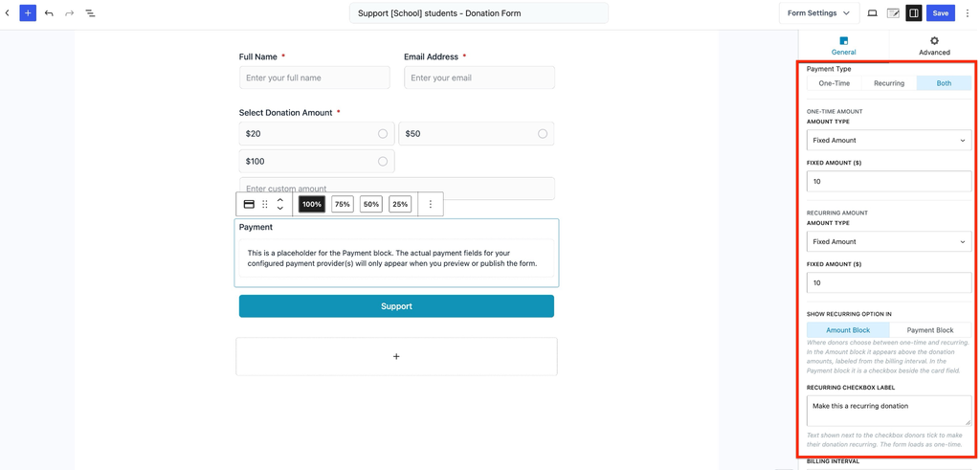Open the document list view

(90, 13)
